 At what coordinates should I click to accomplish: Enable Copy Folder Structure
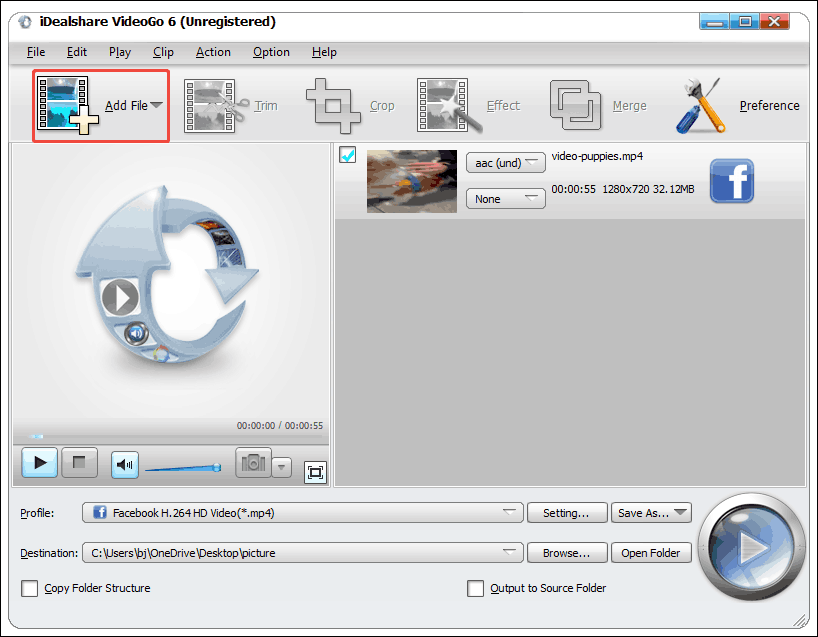tap(31, 588)
